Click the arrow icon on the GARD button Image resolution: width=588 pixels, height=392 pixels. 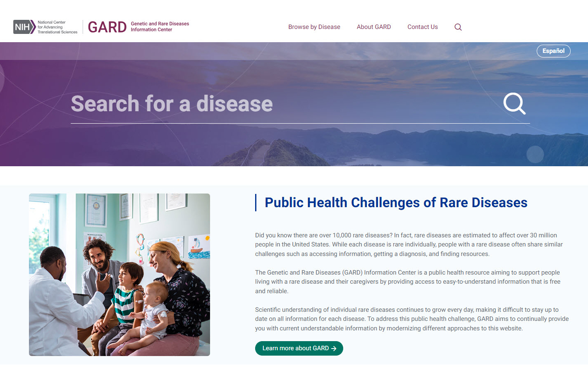(x=334, y=348)
